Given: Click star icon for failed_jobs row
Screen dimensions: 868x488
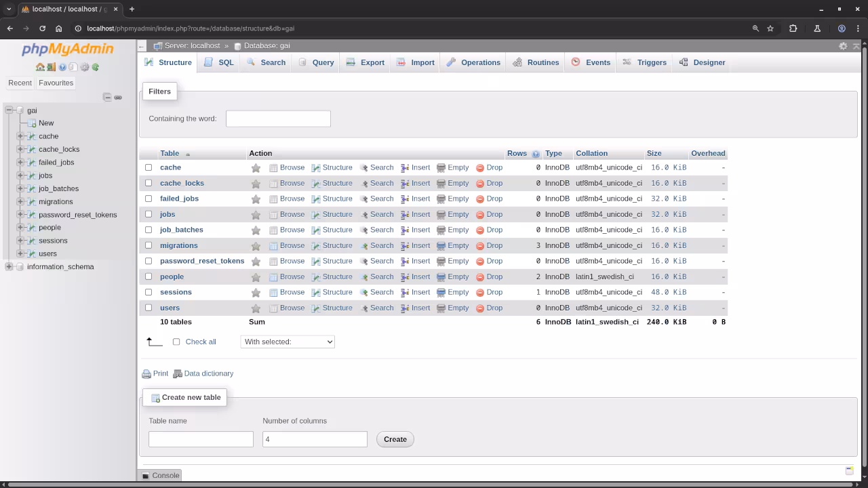Looking at the screenshot, I should tap(256, 199).
